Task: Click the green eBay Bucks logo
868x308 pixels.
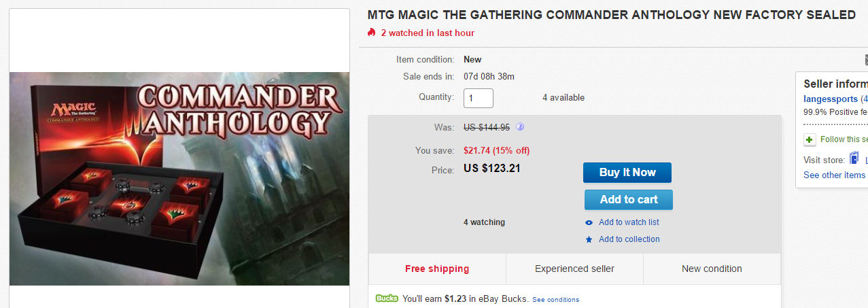Action: click(x=387, y=298)
